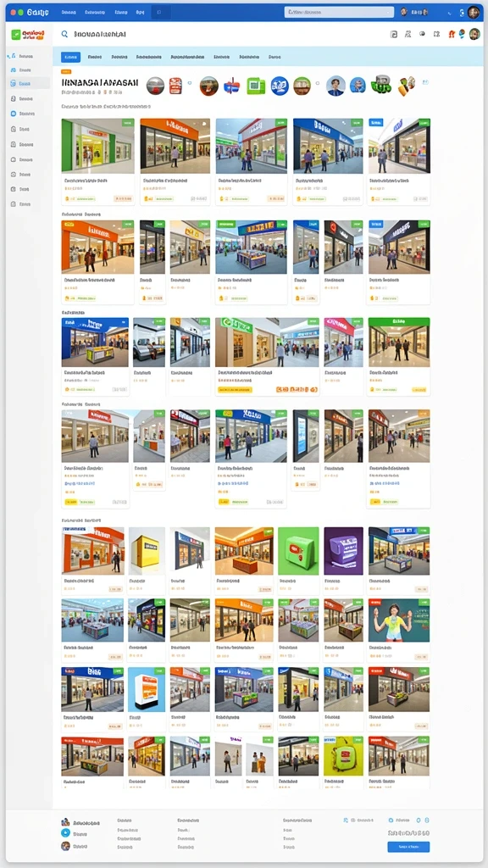Focus the search field in the blue top bar
The height and width of the screenshot is (868, 488).
pyautogui.click(x=339, y=12)
